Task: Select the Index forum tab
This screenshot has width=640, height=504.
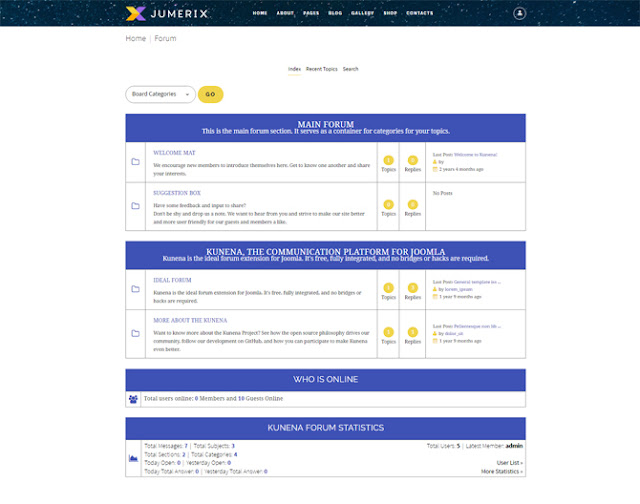Action: [x=294, y=69]
